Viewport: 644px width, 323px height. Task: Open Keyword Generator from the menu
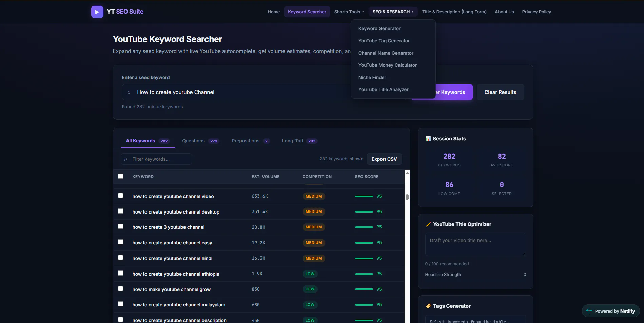point(379,29)
